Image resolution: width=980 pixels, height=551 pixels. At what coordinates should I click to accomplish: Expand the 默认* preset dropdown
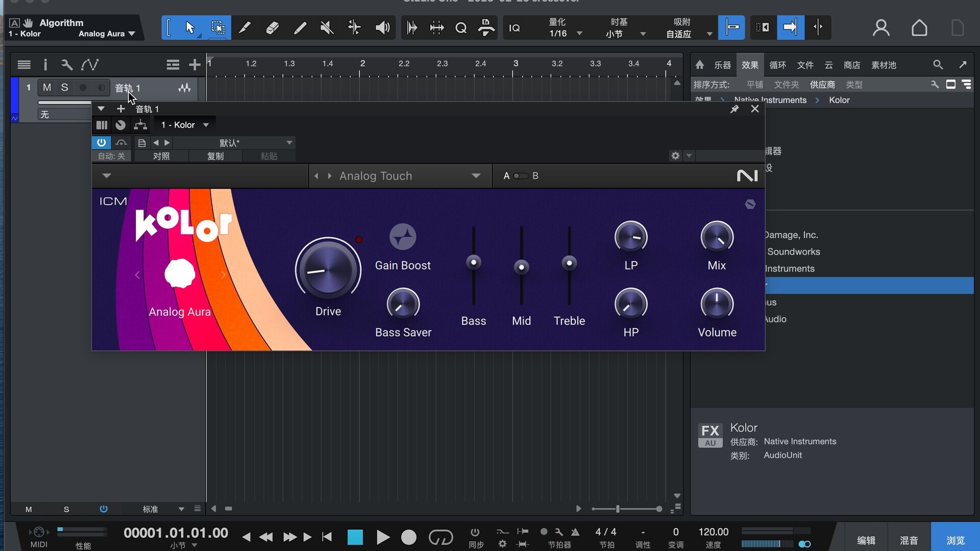pyautogui.click(x=289, y=143)
